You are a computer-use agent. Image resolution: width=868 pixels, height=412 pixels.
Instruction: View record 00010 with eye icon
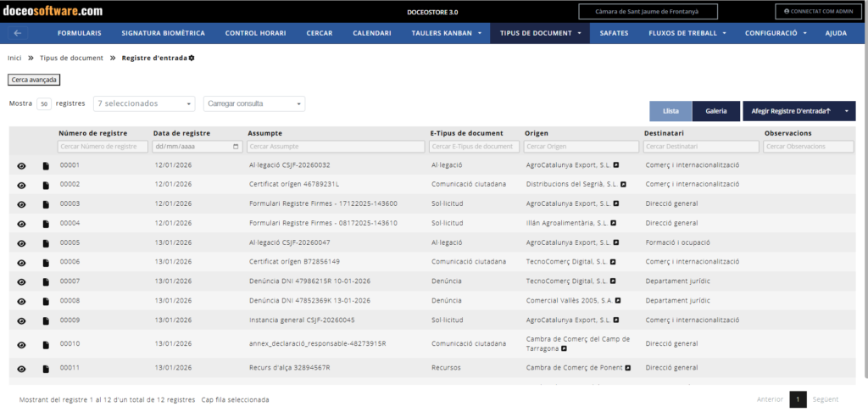(21, 345)
